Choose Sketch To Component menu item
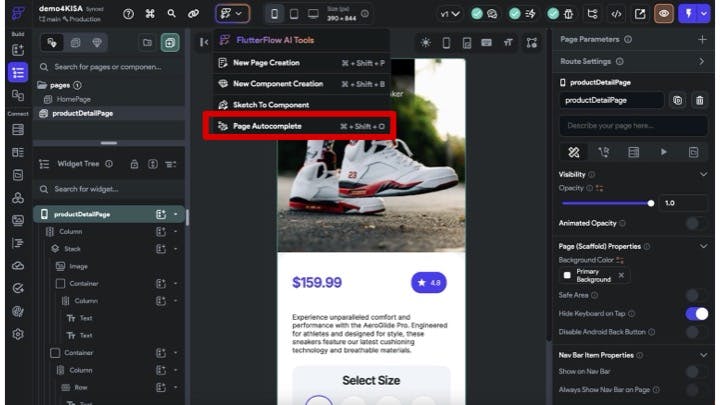Screen dimensions: 720x405 click(x=302, y=105)
